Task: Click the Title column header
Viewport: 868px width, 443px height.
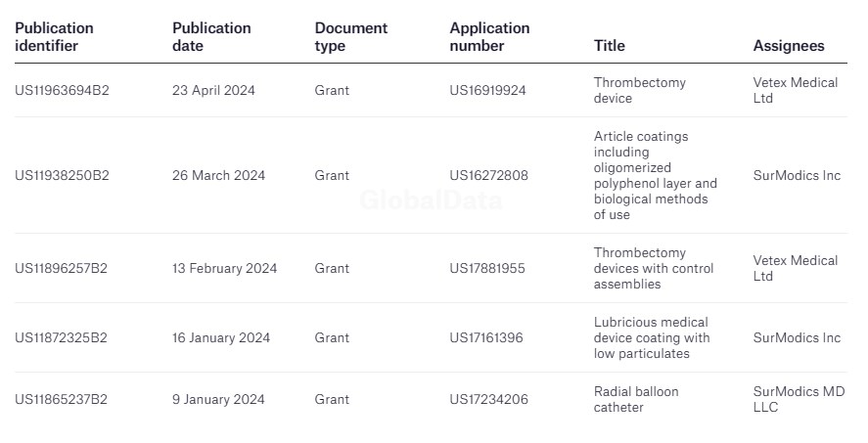Action: click(x=609, y=45)
